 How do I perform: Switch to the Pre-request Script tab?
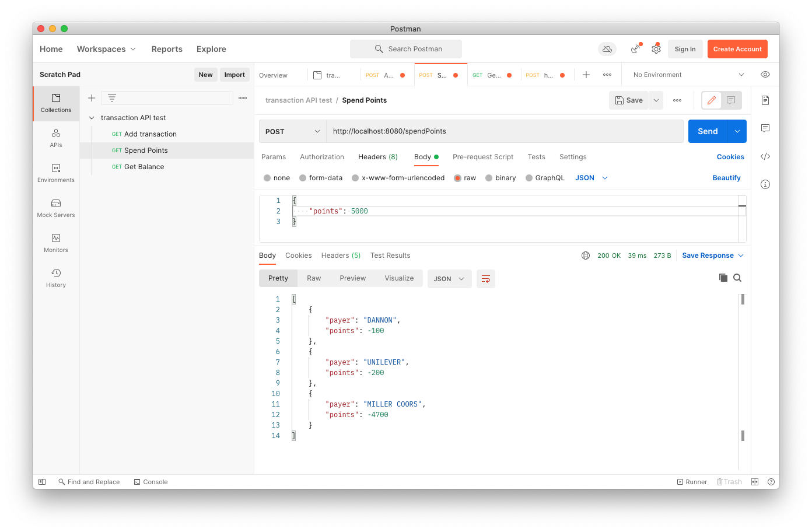point(483,157)
